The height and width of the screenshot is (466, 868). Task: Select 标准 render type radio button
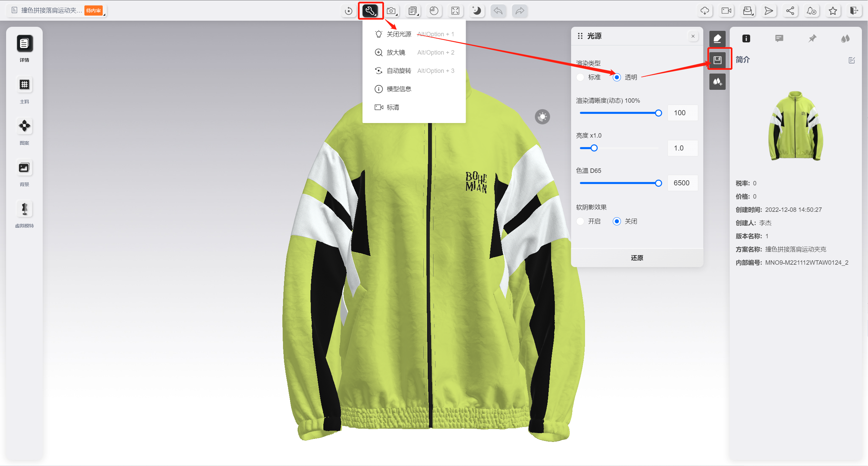580,77
